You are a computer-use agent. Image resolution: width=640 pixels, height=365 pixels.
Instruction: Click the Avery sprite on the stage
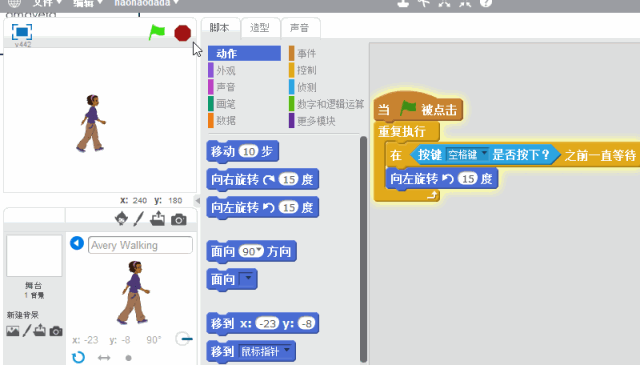coord(91,123)
